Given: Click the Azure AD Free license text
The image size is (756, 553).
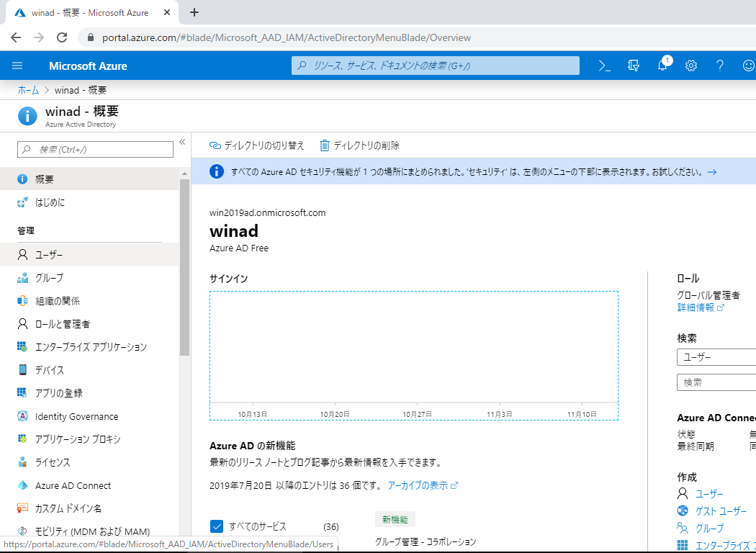Looking at the screenshot, I should tap(238, 248).
